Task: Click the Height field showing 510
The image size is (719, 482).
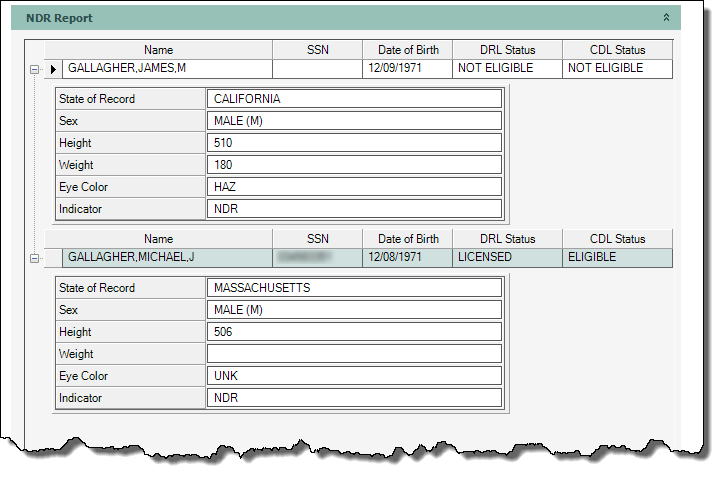Action: click(354, 143)
